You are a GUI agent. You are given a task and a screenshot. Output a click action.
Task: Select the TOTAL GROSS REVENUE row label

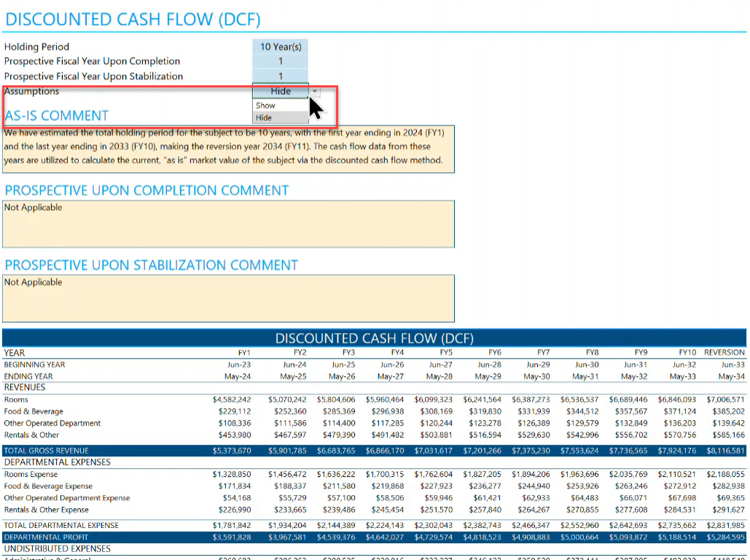coord(47,450)
